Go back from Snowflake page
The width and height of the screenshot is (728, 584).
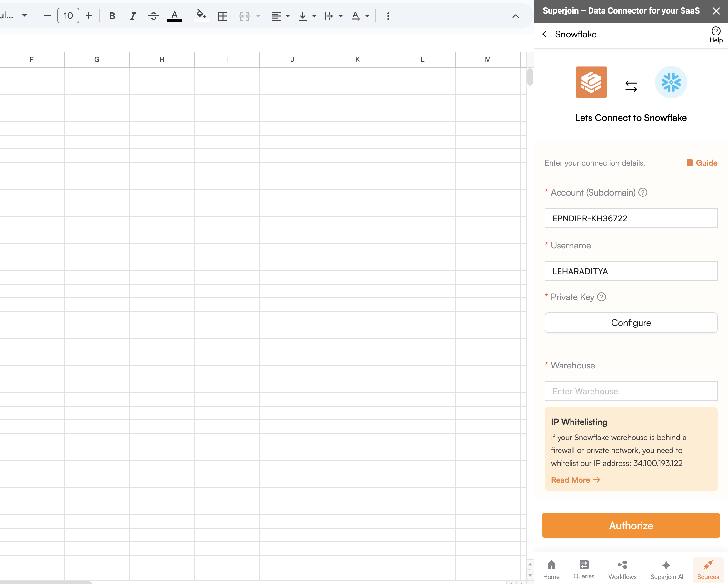[544, 34]
